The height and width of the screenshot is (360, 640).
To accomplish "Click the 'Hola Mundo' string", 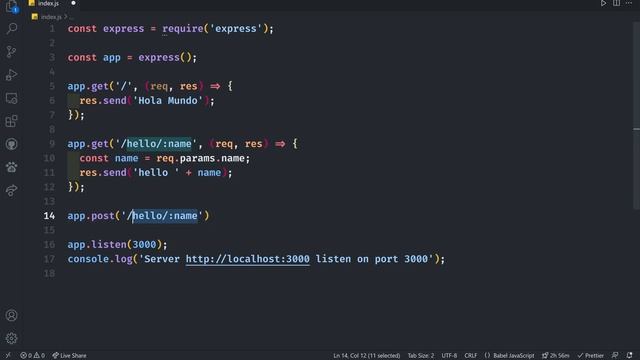I will click(168, 100).
